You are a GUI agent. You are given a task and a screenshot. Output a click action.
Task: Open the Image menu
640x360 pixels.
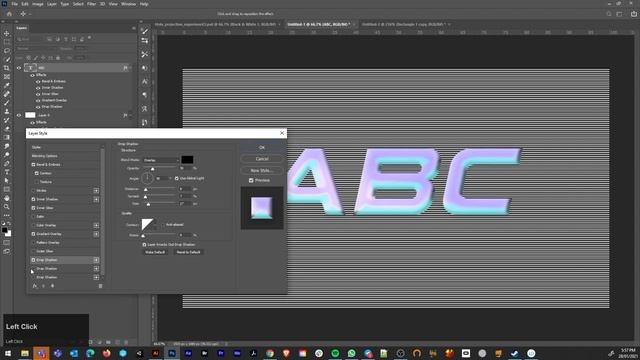(x=38, y=4)
